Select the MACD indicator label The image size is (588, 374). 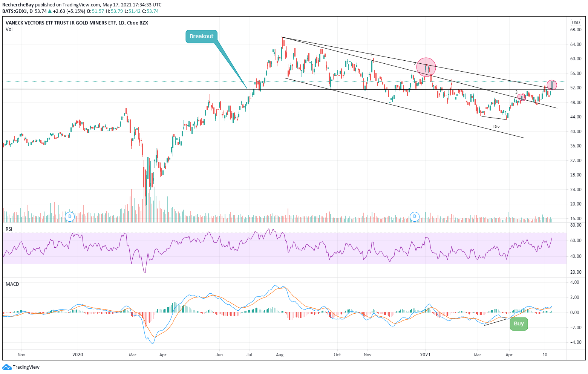click(x=12, y=284)
